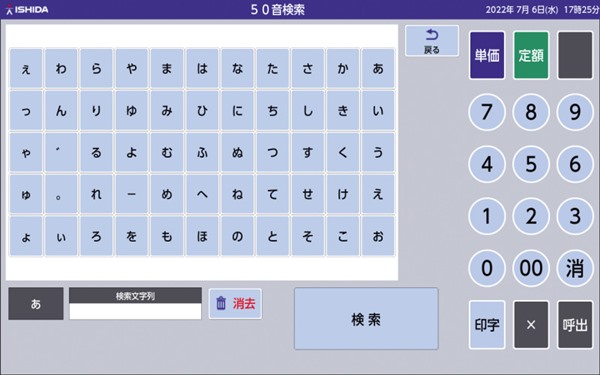Tap the single 0 key on the keypad
The width and height of the screenshot is (600, 375).
click(x=487, y=268)
